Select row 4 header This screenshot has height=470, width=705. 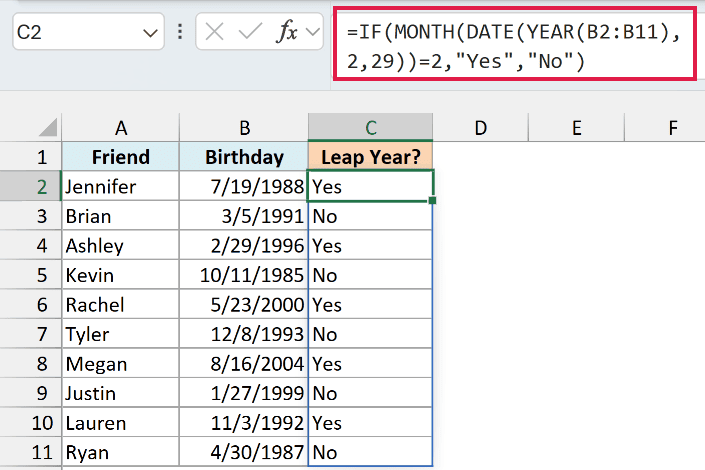pyautogui.click(x=31, y=246)
